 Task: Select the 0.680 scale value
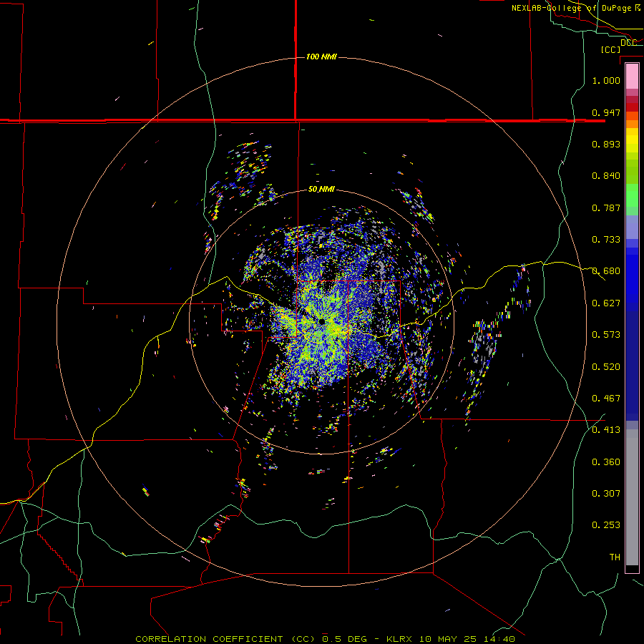[x=606, y=271]
